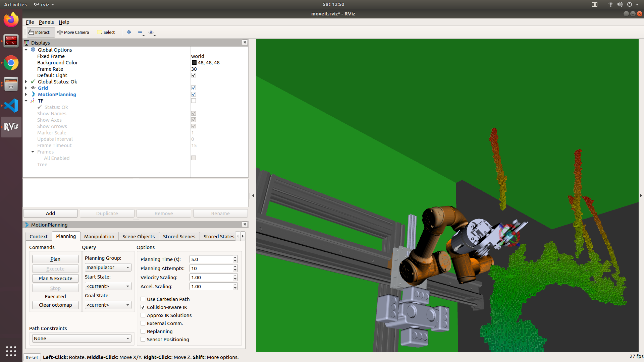Collapse left panel with arrow handle
644x362 pixels.
[253, 195]
